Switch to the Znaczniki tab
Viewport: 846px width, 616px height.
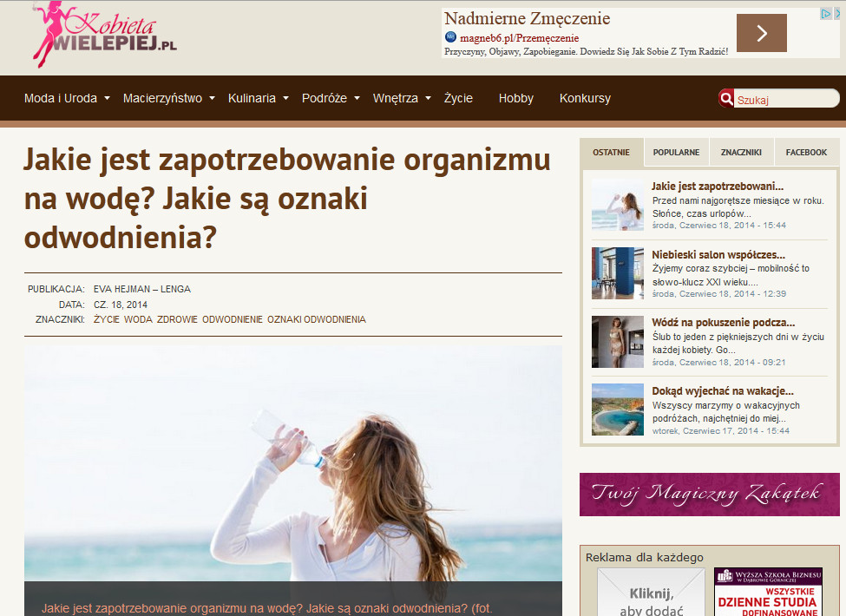pyautogui.click(x=741, y=152)
